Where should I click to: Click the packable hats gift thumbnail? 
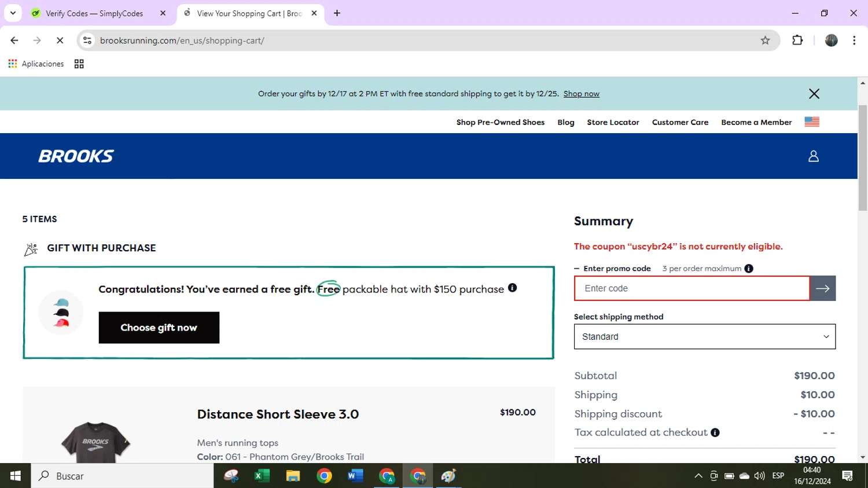61,313
